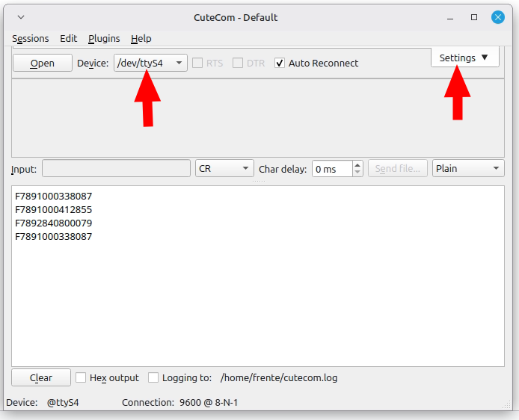Screen dimensions: 519x420
Task: Click the /home/frente/cutecom.log path
Action: tap(279, 377)
